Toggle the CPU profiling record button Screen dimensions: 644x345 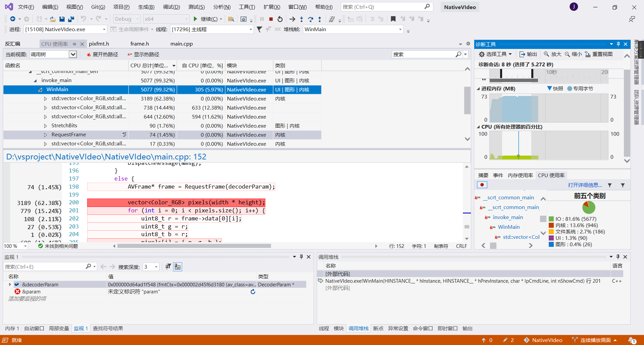point(482,185)
